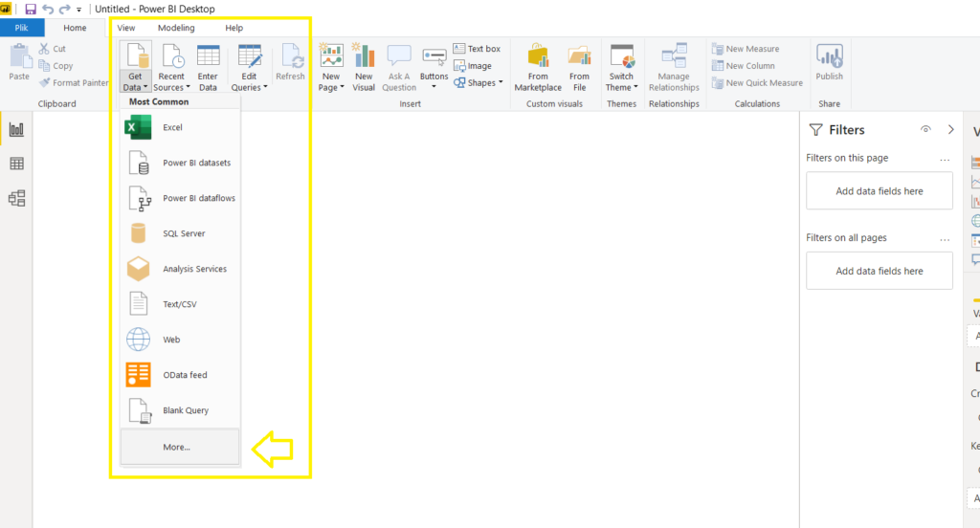Click New Measure in Calculations
Screen dimensions: 980x528
pos(746,48)
